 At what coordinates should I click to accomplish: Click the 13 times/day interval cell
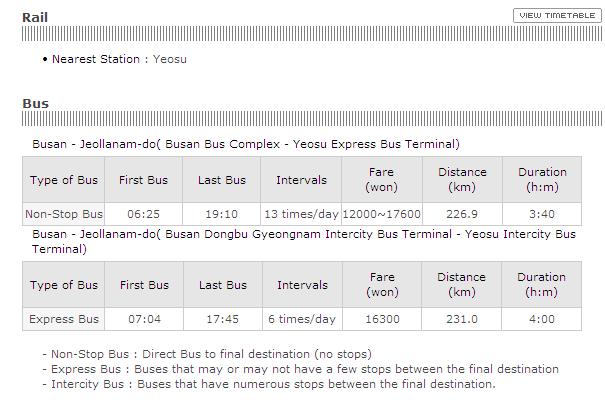point(301,214)
